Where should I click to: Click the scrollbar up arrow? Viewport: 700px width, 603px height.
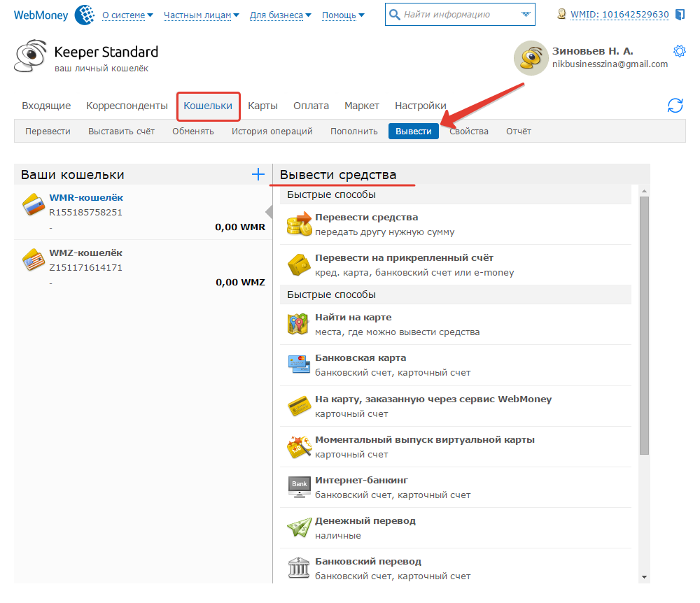644,191
